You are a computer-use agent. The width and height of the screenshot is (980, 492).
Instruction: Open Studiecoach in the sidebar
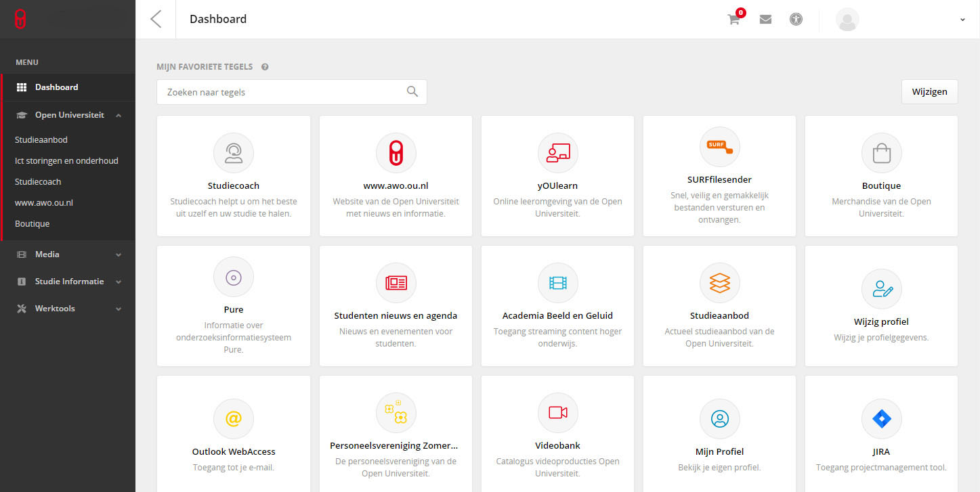point(38,182)
